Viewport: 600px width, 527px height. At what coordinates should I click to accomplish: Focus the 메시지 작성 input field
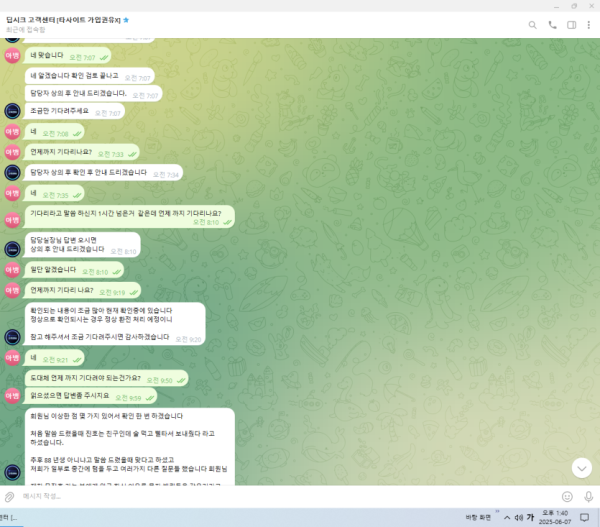pyautogui.click(x=287, y=496)
